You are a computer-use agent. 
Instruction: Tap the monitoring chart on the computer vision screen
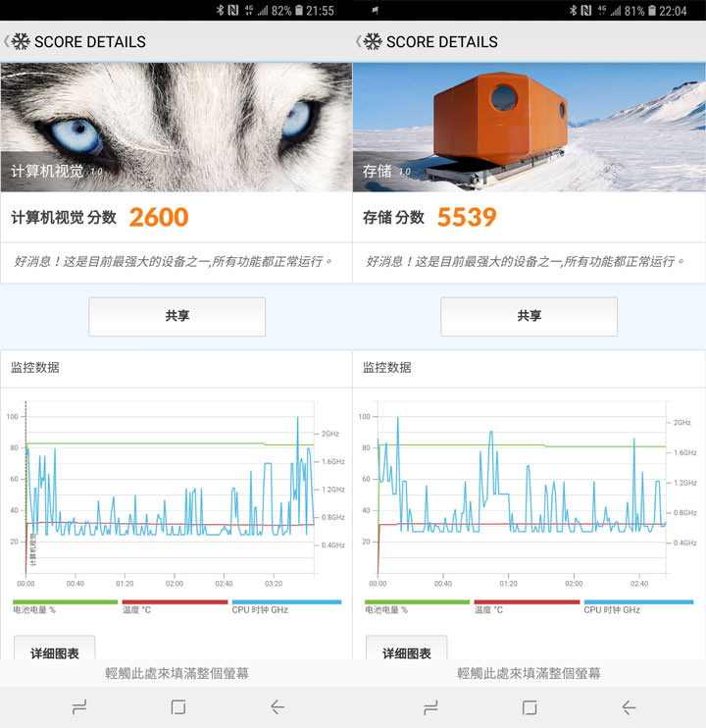[172, 491]
